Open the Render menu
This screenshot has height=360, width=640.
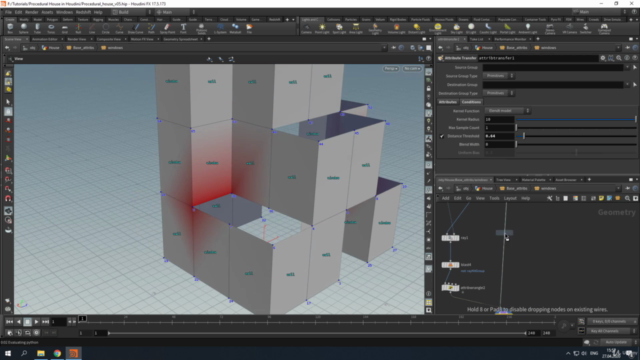coord(31,12)
